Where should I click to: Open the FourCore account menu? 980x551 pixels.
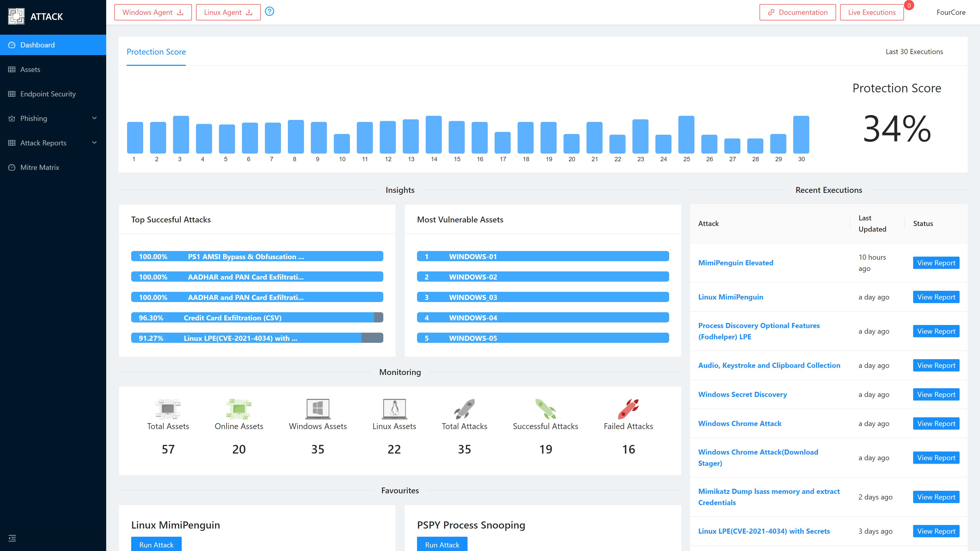click(x=951, y=12)
